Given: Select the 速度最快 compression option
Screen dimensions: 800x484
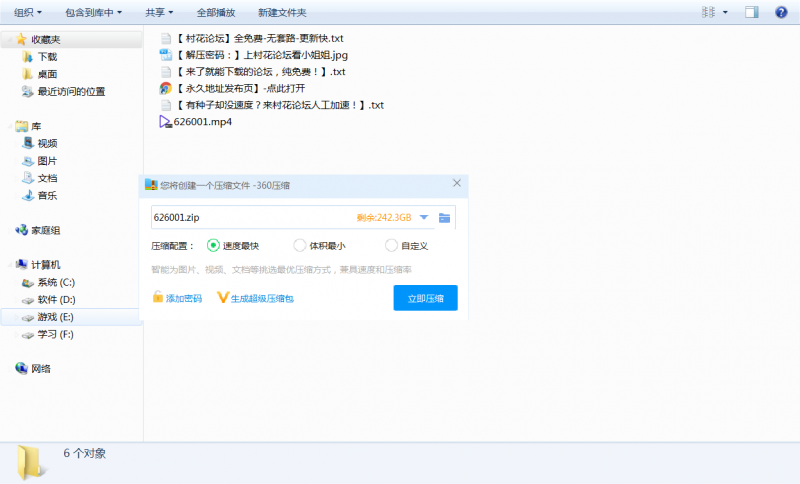Looking at the screenshot, I should (x=213, y=245).
